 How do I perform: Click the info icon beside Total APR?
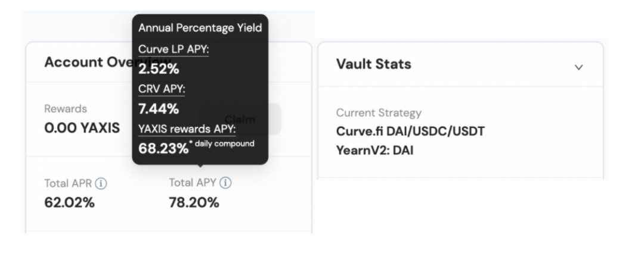pos(101,183)
